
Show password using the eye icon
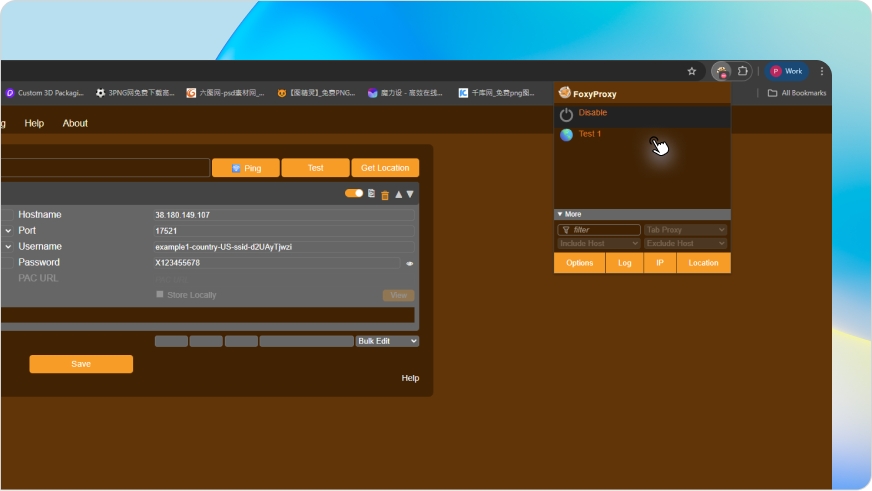[x=409, y=263]
